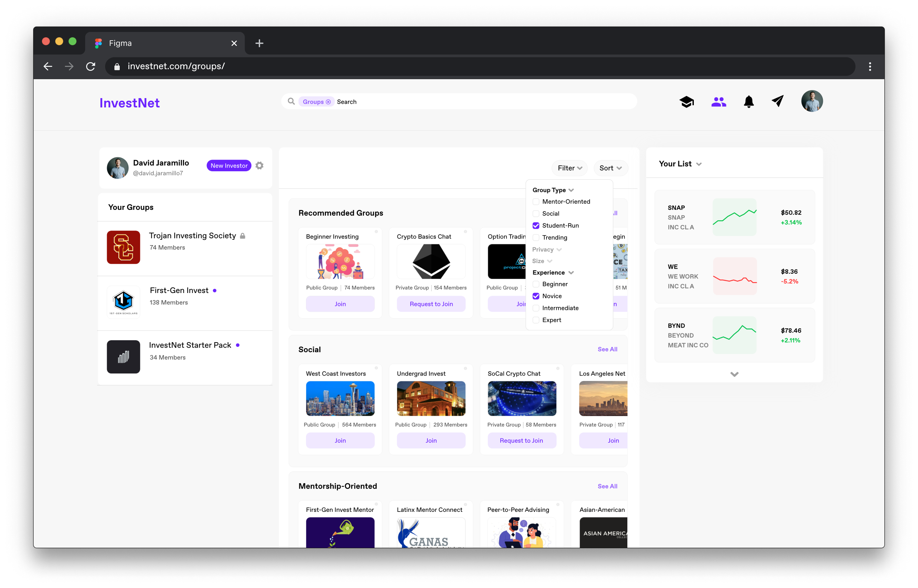Image resolution: width=918 pixels, height=588 pixels.
Task: Open West Coast Investors skyline thumbnail
Action: [x=340, y=399]
